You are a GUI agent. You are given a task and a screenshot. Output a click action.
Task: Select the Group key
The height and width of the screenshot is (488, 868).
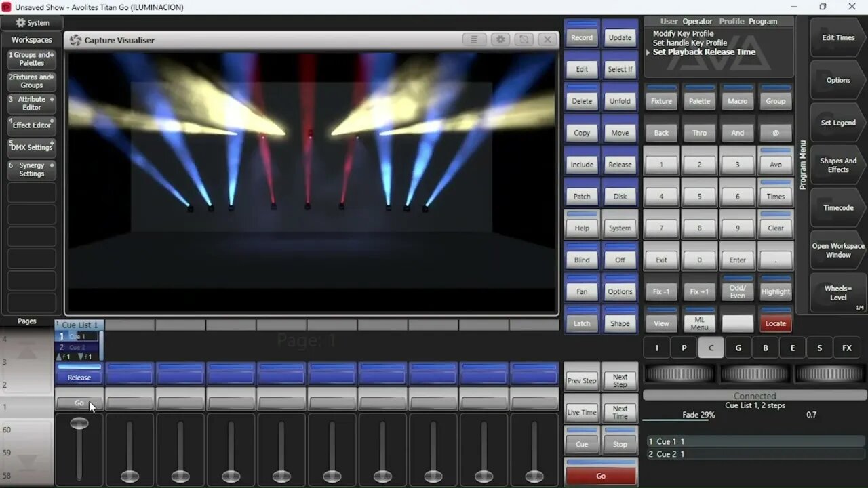point(776,97)
